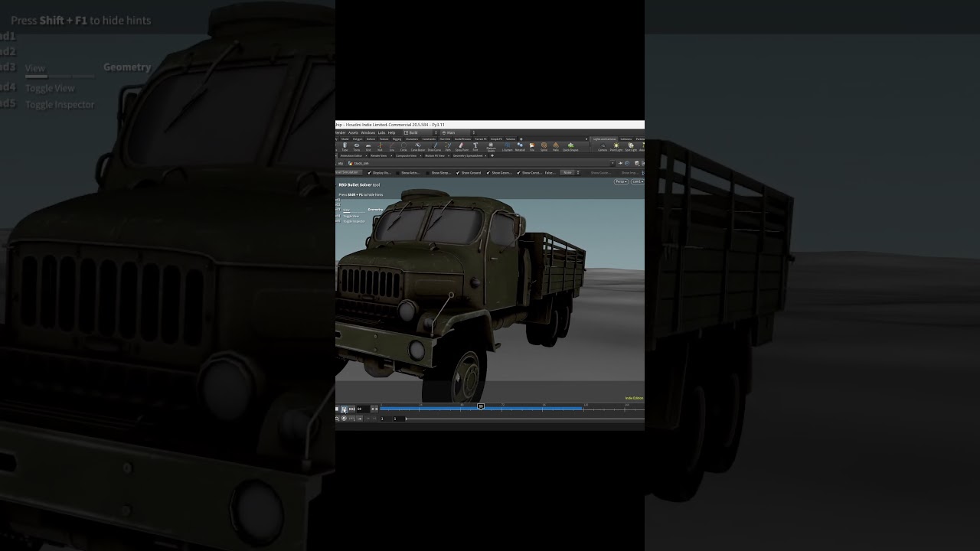
Task: Select the Tube shelf tool
Action: click(345, 147)
